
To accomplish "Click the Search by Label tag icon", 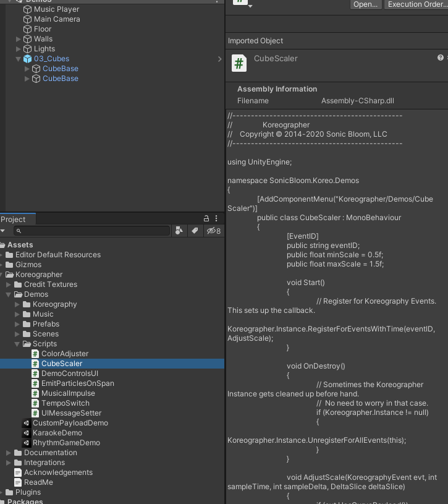I will [x=195, y=231].
